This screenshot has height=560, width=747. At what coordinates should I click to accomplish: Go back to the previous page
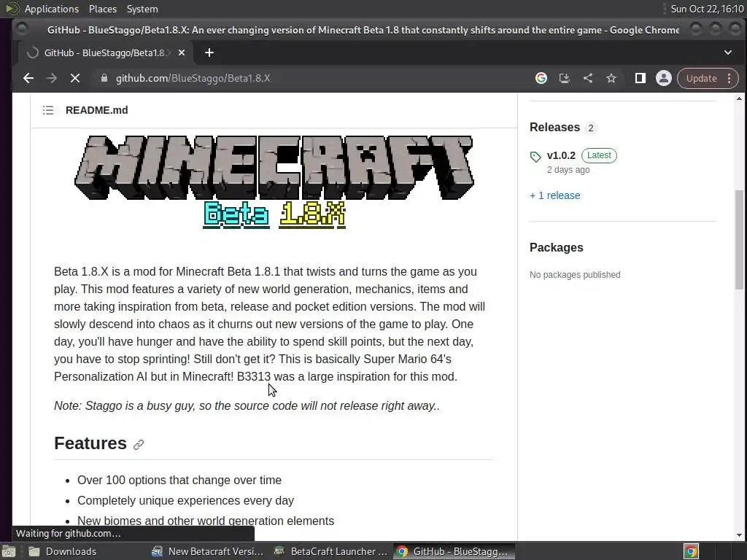pos(28,78)
